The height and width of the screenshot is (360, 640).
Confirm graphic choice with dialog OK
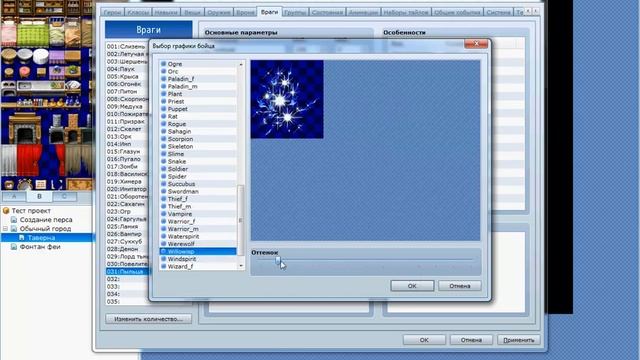412,286
